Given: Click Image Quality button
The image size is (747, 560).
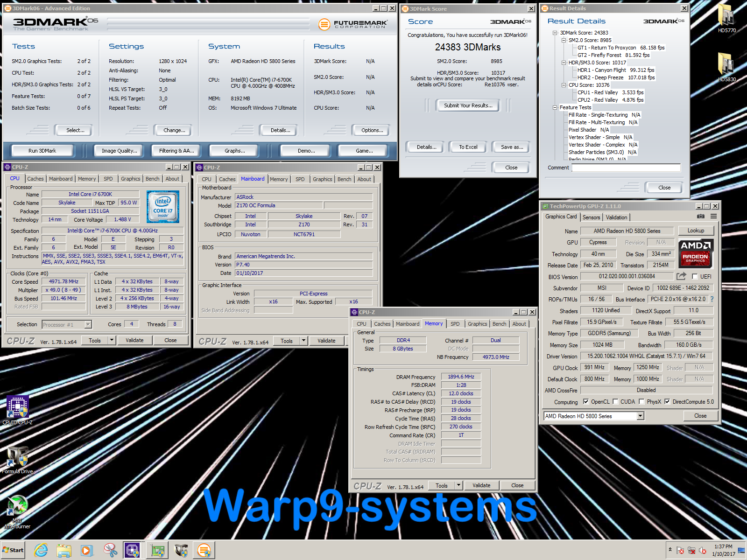Looking at the screenshot, I should pyautogui.click(x=120, y=151).
